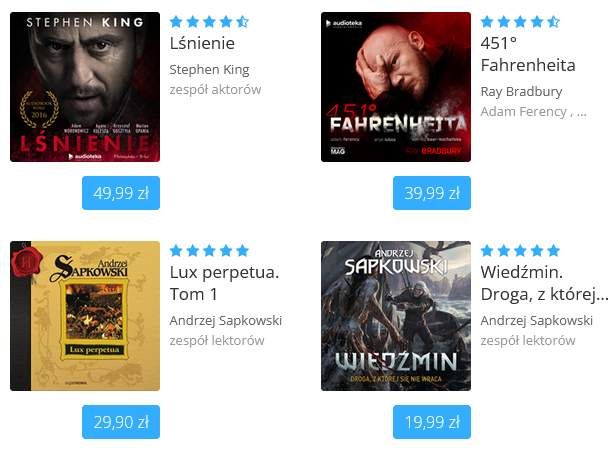This screenshot has height=450, width=616.
Task: Buy Lux perpetua for 29,90 zł
Action: pos(121,422)
